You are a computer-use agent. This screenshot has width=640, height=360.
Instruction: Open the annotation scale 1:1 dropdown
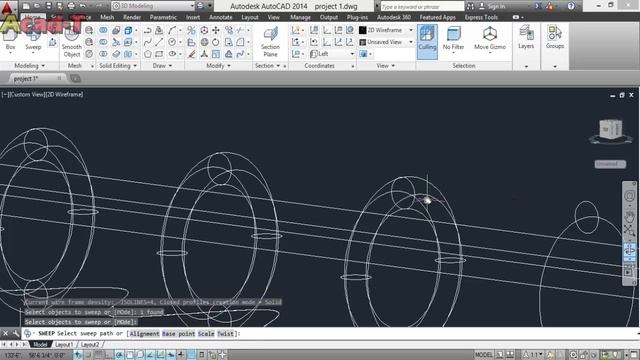pos(534,355)
